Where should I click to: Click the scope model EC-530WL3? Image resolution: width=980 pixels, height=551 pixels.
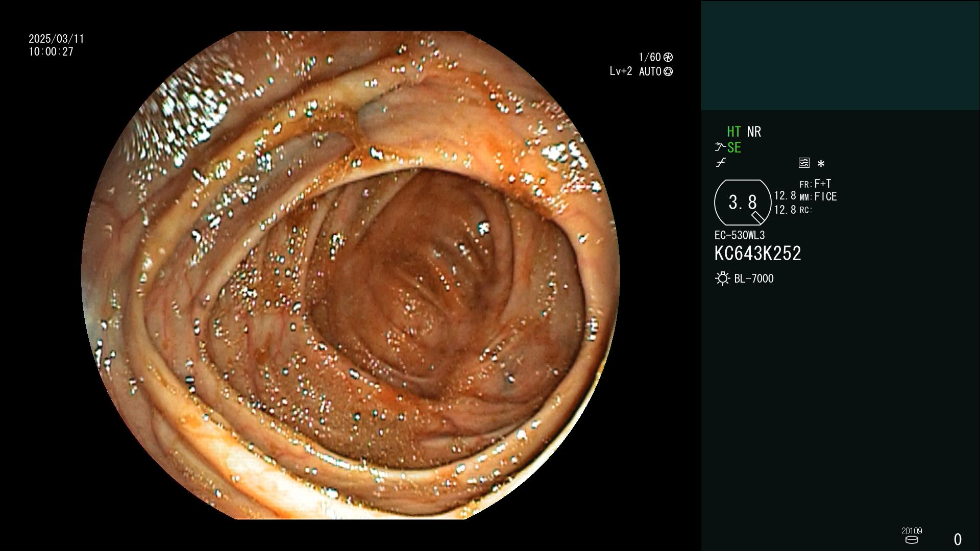coord(740,235)
